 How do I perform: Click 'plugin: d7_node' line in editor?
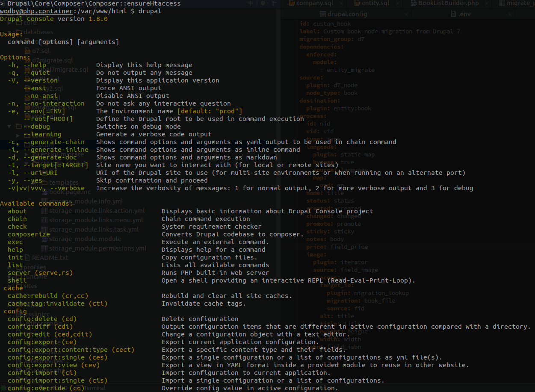(332, 85)
